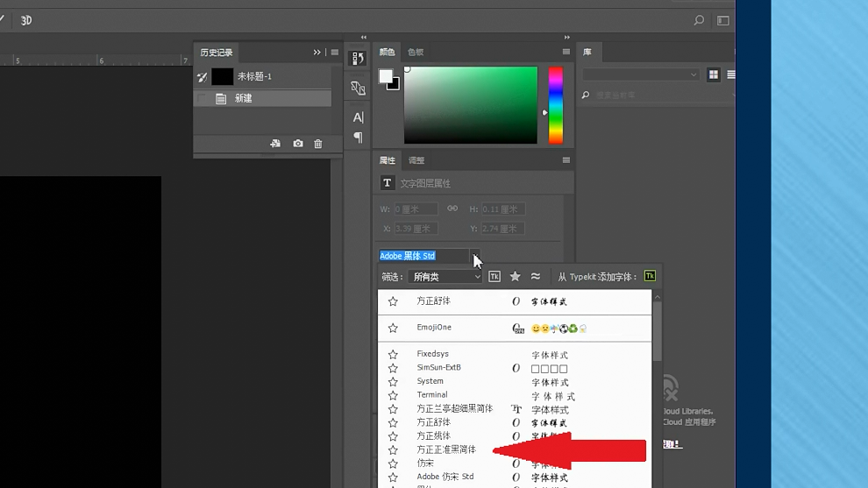Collapse panels with right double-arrow above color panel
Viewport: 868px width, 488px height.
tap(567, 37)
